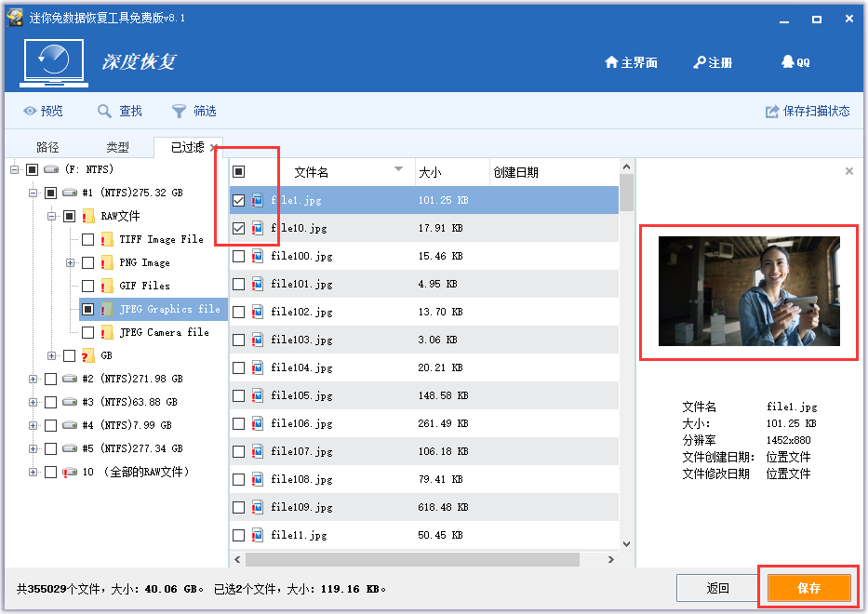
Task: Click the RAW文件 folder icon
Action: coord(88,216)
